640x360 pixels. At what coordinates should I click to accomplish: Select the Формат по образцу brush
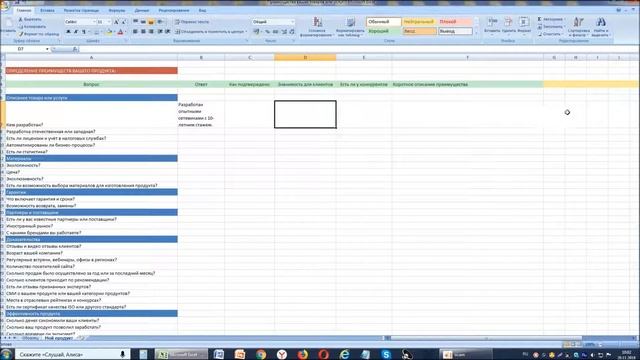tap(39, 34)
